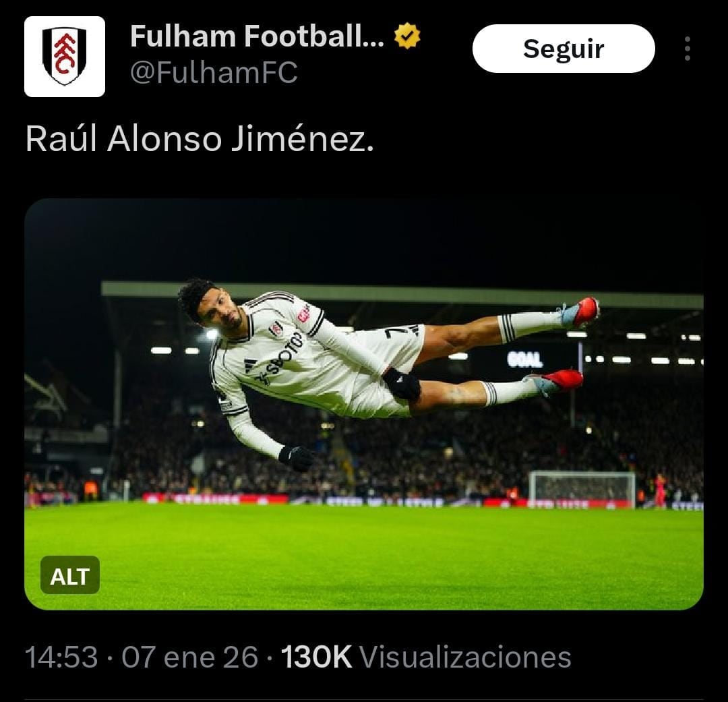Open the three-dot more options menu
The image size is (728, 702).
point(687,49)
